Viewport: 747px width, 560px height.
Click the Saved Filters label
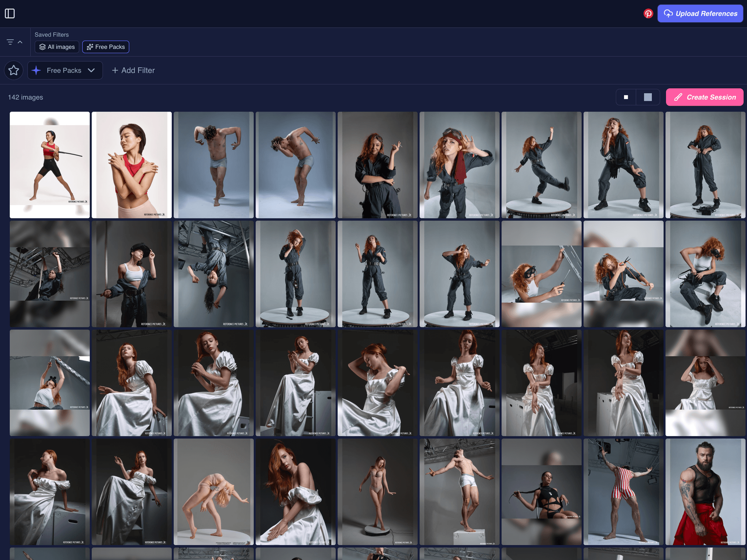coord(51,35)
